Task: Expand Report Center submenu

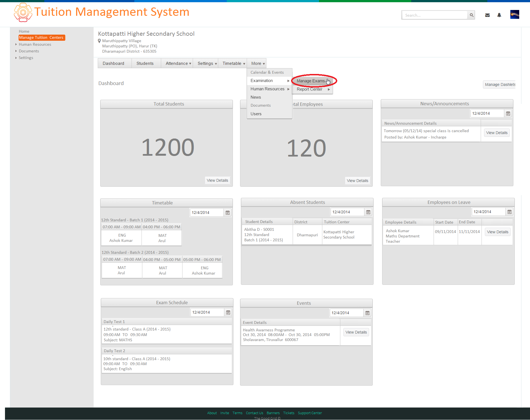Action: (x=313, y=89)
